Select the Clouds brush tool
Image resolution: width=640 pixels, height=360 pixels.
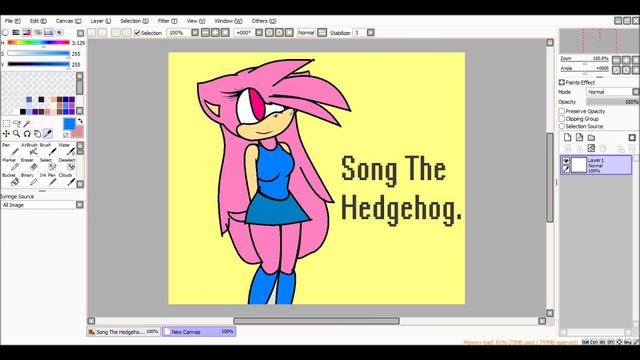[67, 180]
